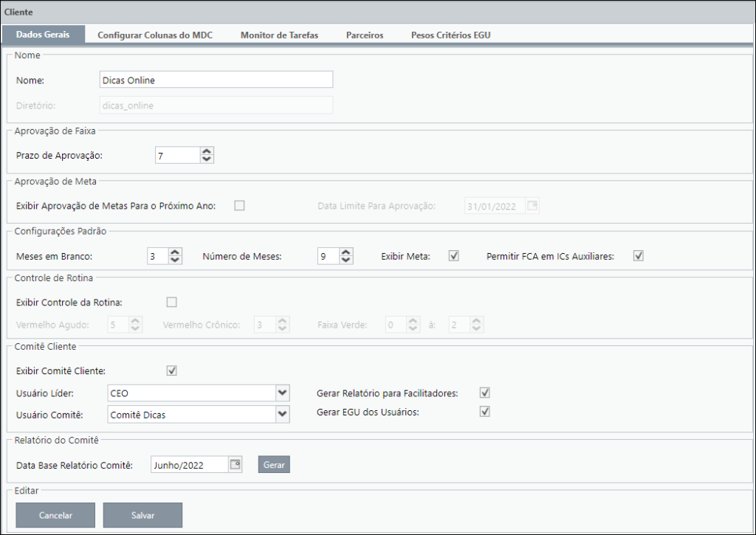The image size is (756, 535).
Task: Toggle Gerar Relatório para Facilitadores checkbox
Action: click(485, 393)
